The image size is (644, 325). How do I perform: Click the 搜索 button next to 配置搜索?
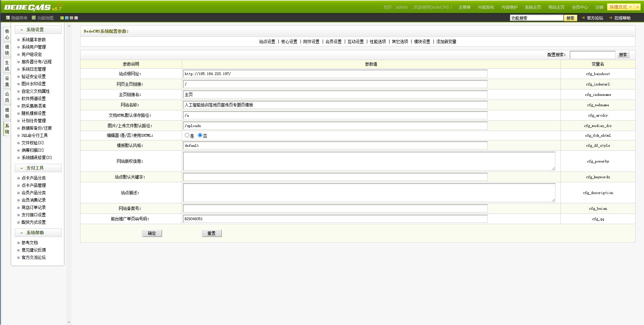[623, 55]
